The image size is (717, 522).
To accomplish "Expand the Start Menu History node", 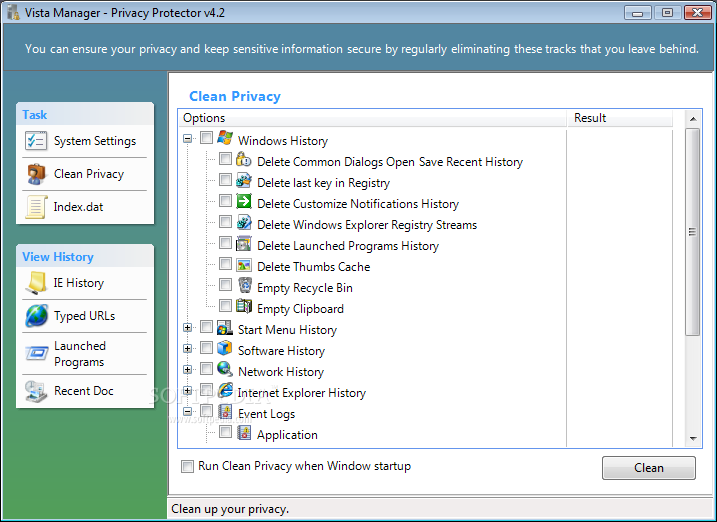I will tap(187, 327).
